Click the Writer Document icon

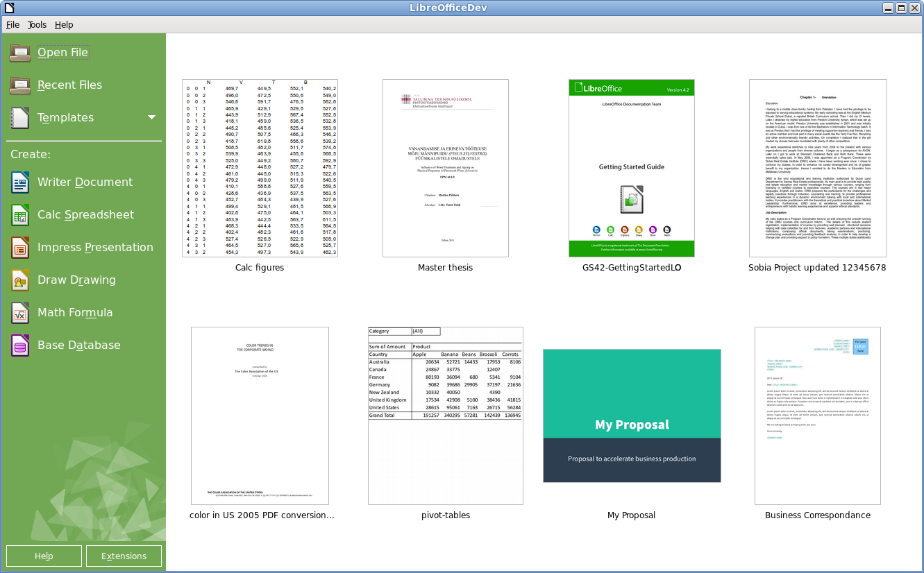click(20, 182)
